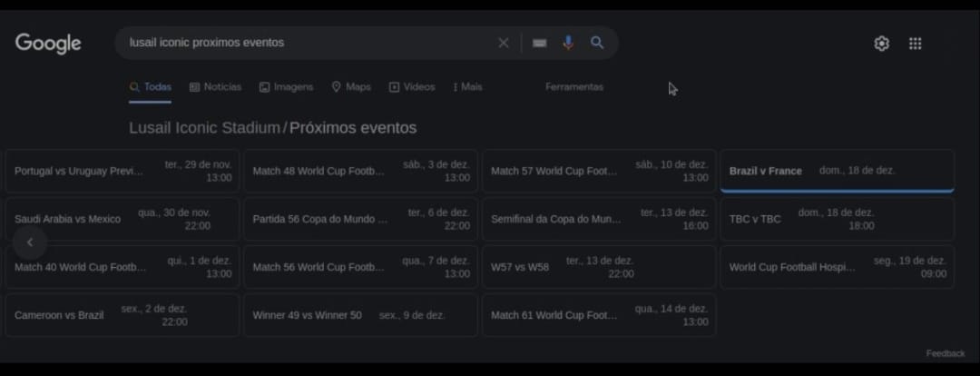This screenshot has width=980, height=376.
Task: Open the Saudi Arabia vs Mexico event
Action: 122,219
